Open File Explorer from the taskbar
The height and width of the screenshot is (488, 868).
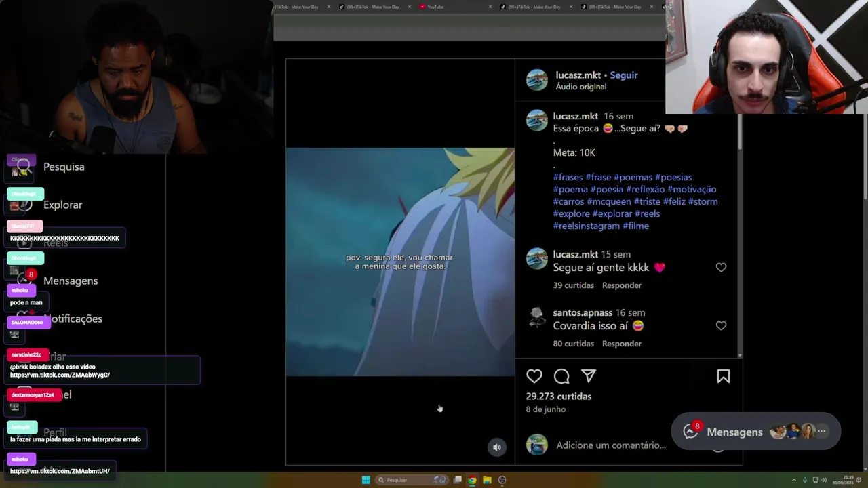point(487,480)
